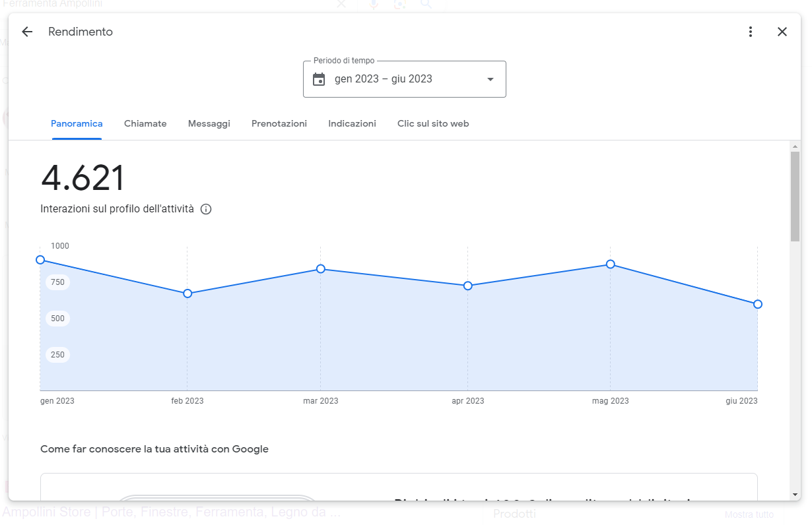The width and height of the screenshot is (812, 525).
Task: Open the Periodo di tempo dropdown arrow
Action: (x=491, y=79)
